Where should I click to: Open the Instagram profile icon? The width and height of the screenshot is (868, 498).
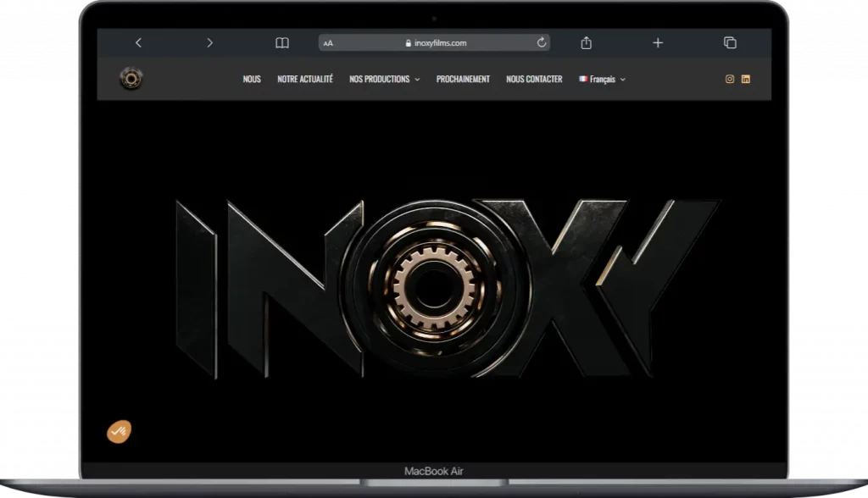pyautogui.click(x=729, y=79)
